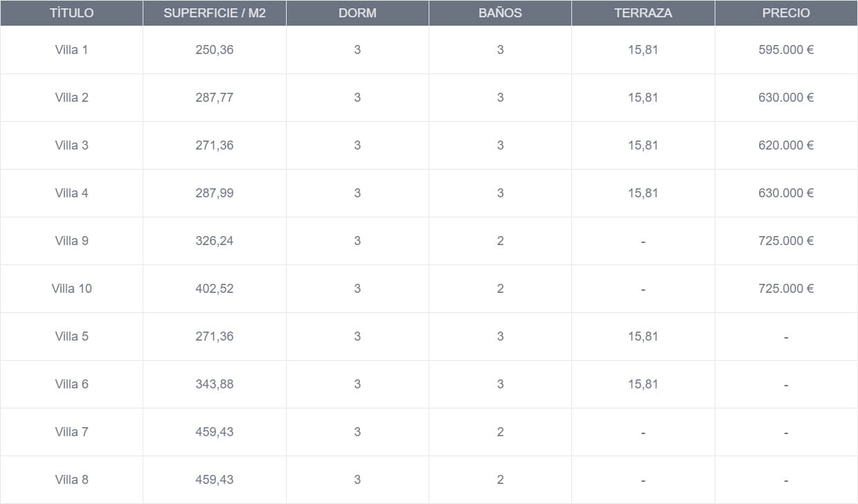Select Villa 5 in the table
The height and width of the screenshot is (504, 858).
pyautogui.click(x=72, y=336)
